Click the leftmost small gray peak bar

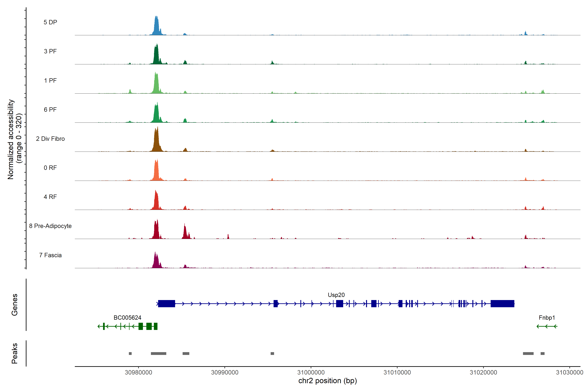[130, 353]
